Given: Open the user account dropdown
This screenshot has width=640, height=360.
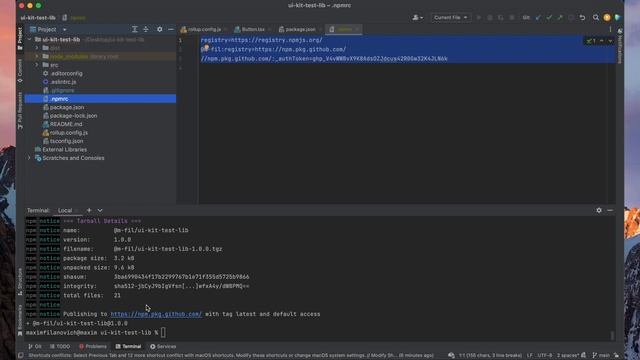Looking at the screenshot, I should 418,18.
